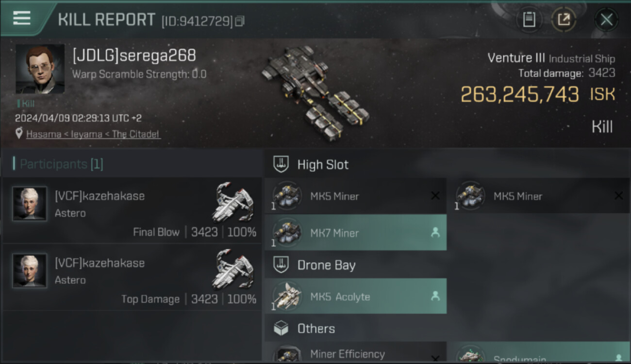The image size is (631, 364).
Task: Click the MK5 Acolyte drone icon
Action: 287,296
